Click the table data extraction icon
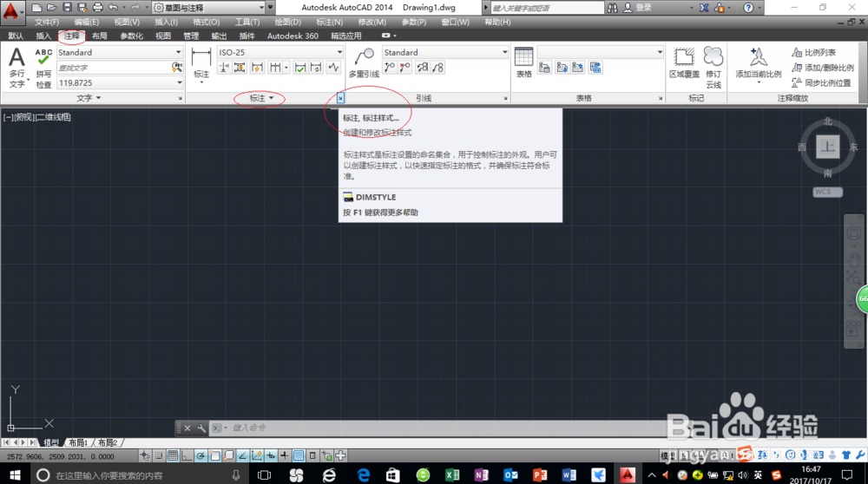868x484 pixels. pos(595,68)
